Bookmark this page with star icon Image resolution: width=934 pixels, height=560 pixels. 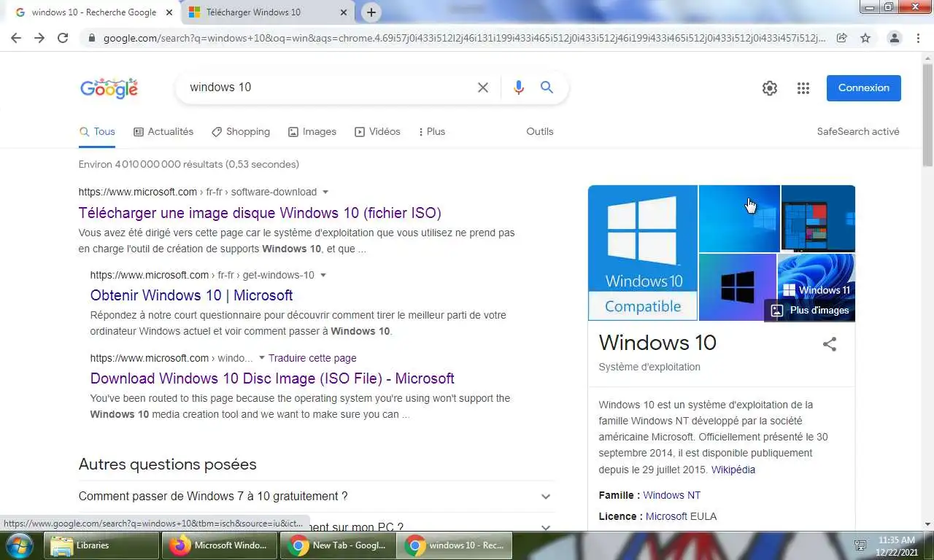tap(865, 38)
